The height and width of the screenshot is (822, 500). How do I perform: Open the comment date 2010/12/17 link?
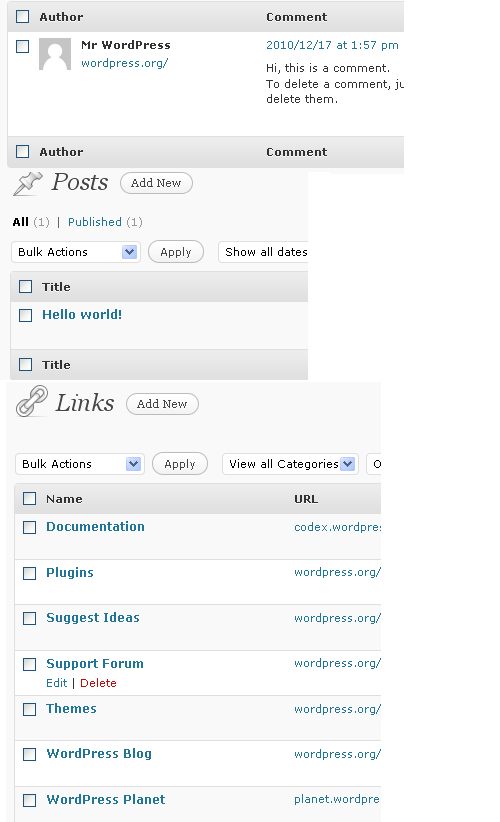click(x=332, y=45)
